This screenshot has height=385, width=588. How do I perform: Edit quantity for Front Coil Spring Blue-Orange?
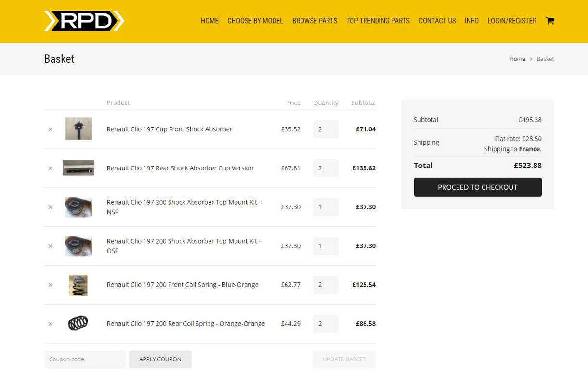[x=326, y=285]
